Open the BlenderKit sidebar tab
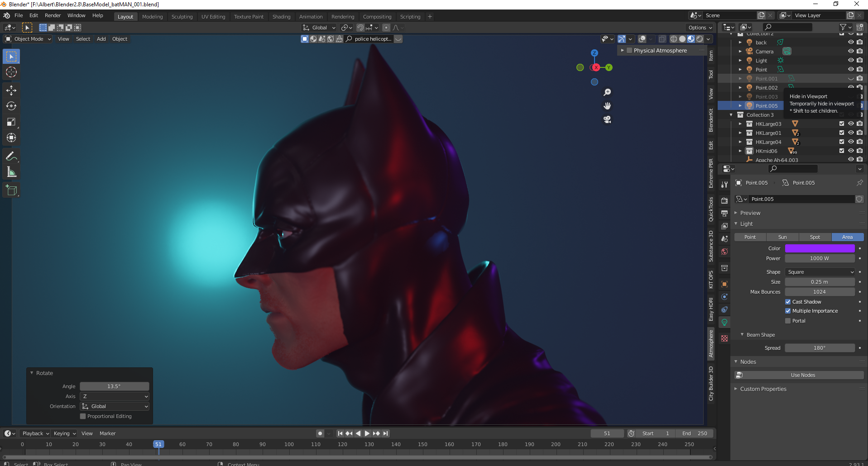This screenshot has height=466, width=868. [711, 120]
